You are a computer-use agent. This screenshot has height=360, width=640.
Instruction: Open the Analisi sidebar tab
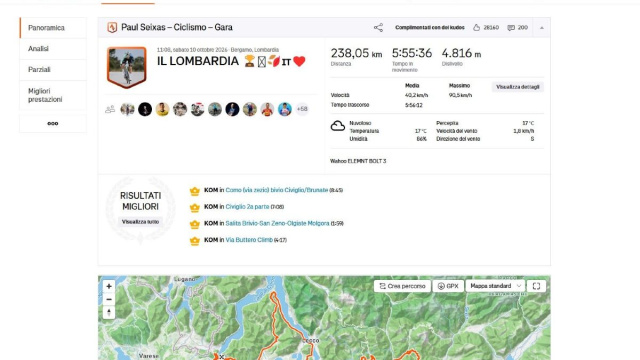(x=53, y=49)
